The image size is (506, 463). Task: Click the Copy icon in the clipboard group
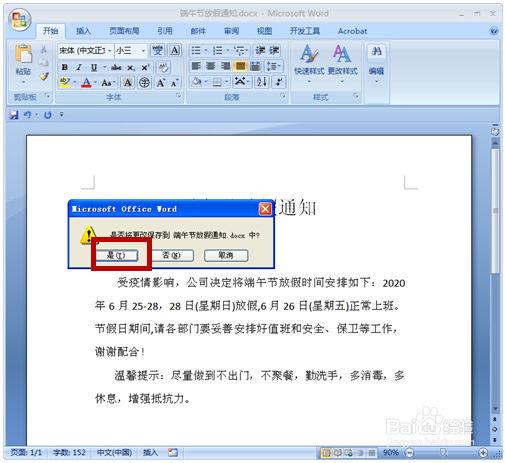point(44,62)
